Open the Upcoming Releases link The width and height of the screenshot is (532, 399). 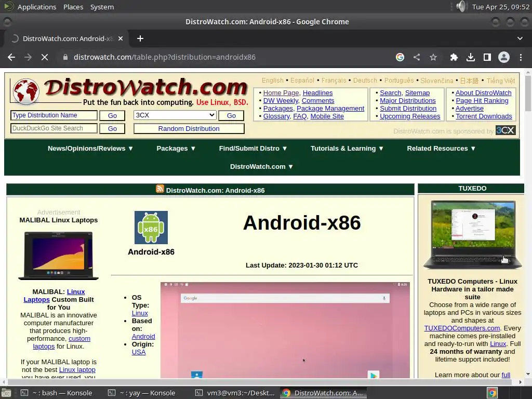(x=410, y=116)
